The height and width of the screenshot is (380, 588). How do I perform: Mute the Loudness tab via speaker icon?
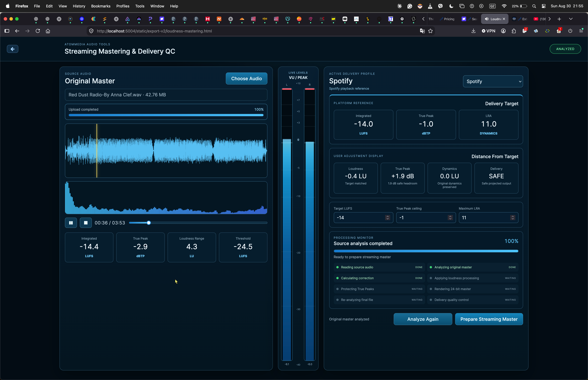click(x=487, y=19)
